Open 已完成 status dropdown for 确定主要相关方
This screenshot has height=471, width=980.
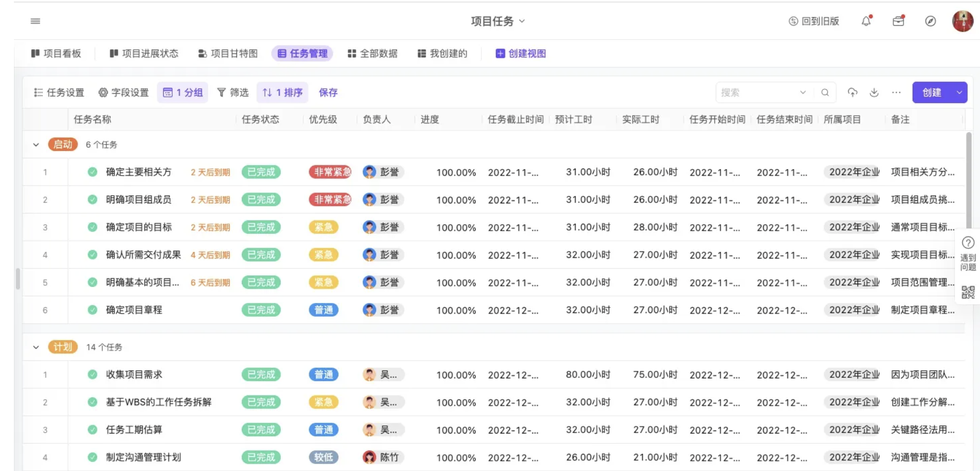tap(261, 172)
